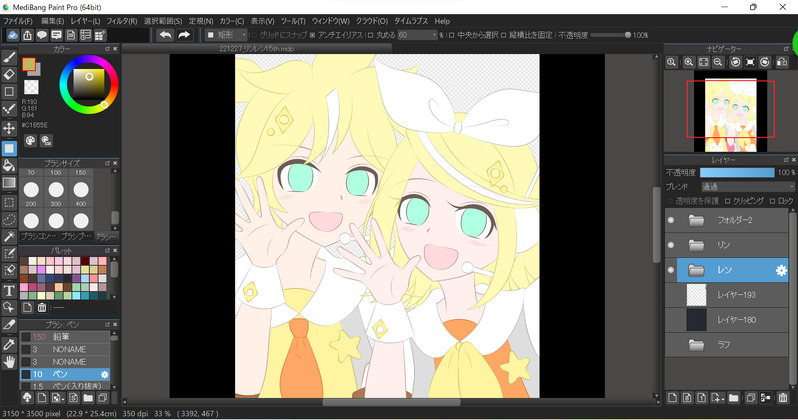
Task: Expand the リン folder icon
Action: [696, 245]
